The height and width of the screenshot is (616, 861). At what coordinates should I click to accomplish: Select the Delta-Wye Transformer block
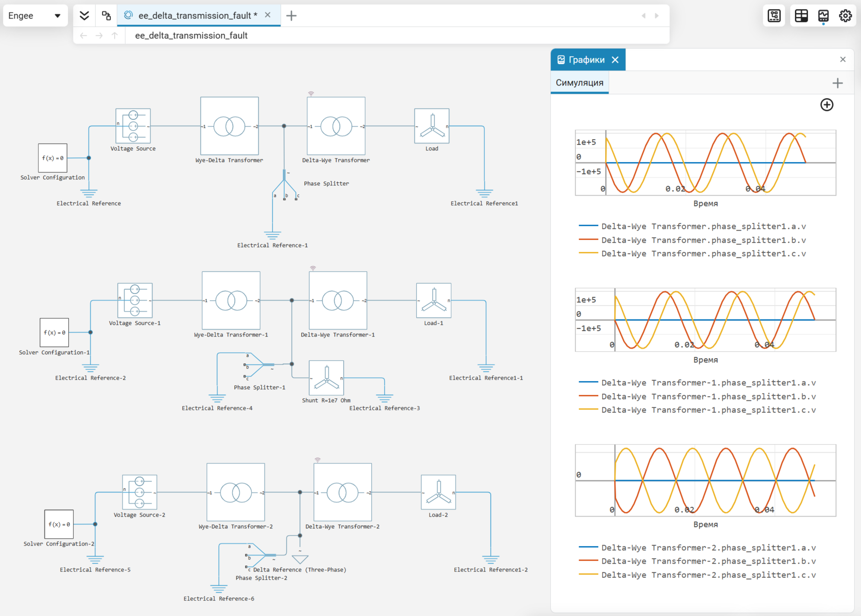[336, 126]
